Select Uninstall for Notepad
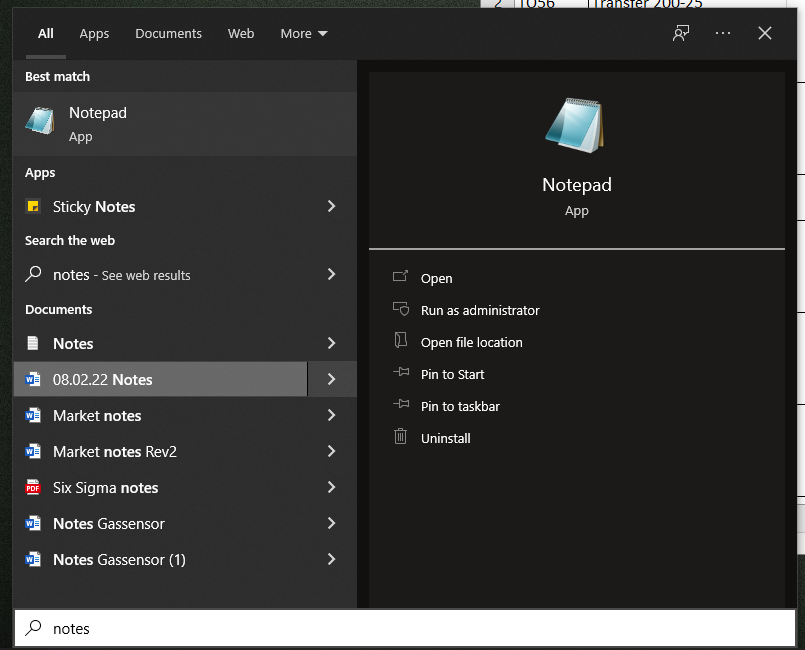The width and height of the screenshot is (805, 650). click(x=446, y=438)
